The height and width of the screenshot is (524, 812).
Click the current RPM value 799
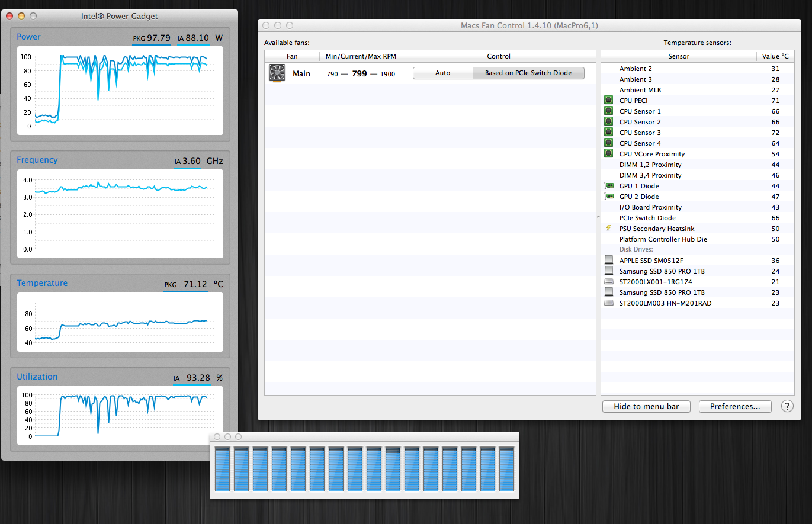pyautogui.click(x=360, y=73)
